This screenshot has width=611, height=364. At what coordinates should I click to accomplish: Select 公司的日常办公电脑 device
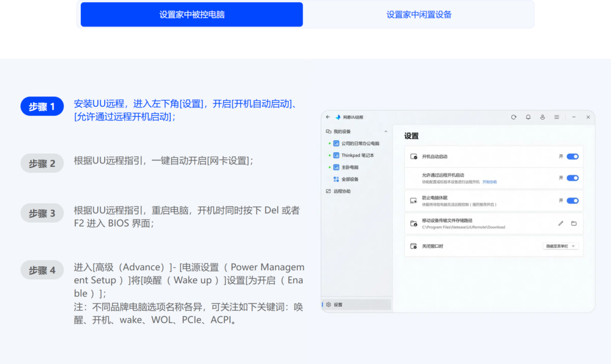click(360, 143)
